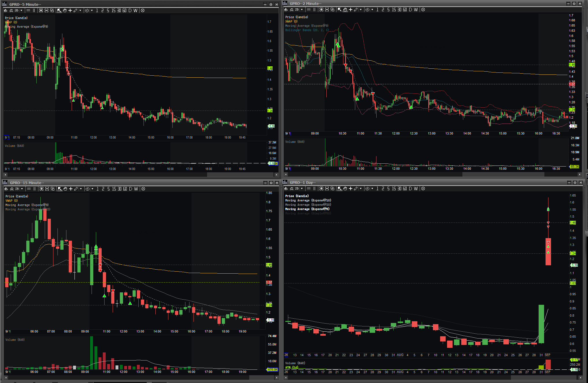Toggle crosshair tool in 2 Minute chart
588x383 pixels.
tap(351, 10)
